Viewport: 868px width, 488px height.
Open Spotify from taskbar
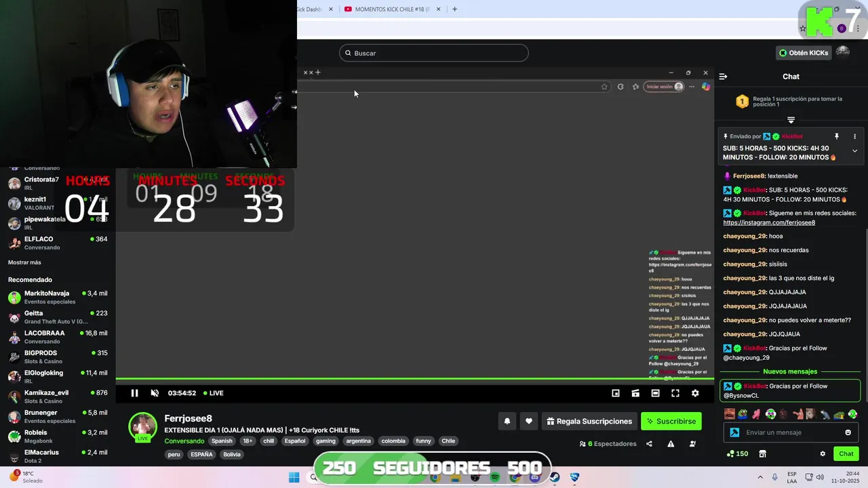point(495,477)
